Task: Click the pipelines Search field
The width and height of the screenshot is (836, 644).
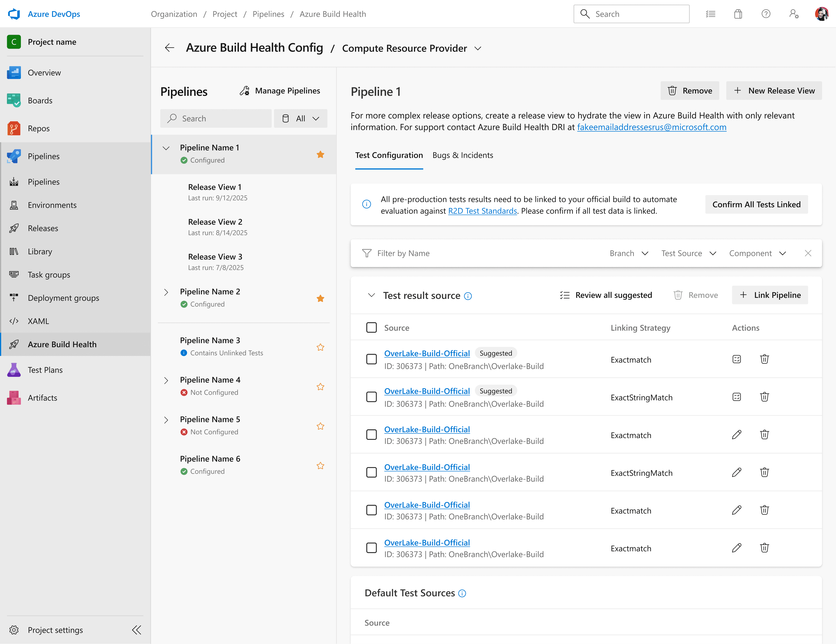Action: click(x=216, y=118)
